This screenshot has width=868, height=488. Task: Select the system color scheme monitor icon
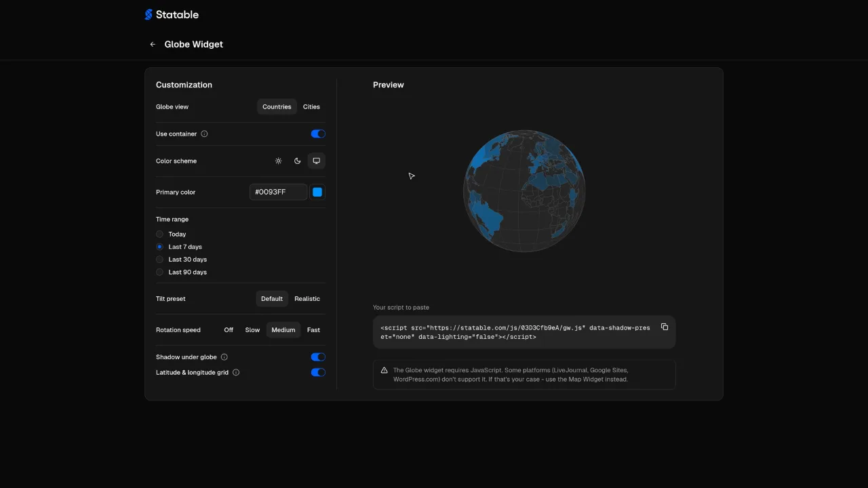click(316, 161)
